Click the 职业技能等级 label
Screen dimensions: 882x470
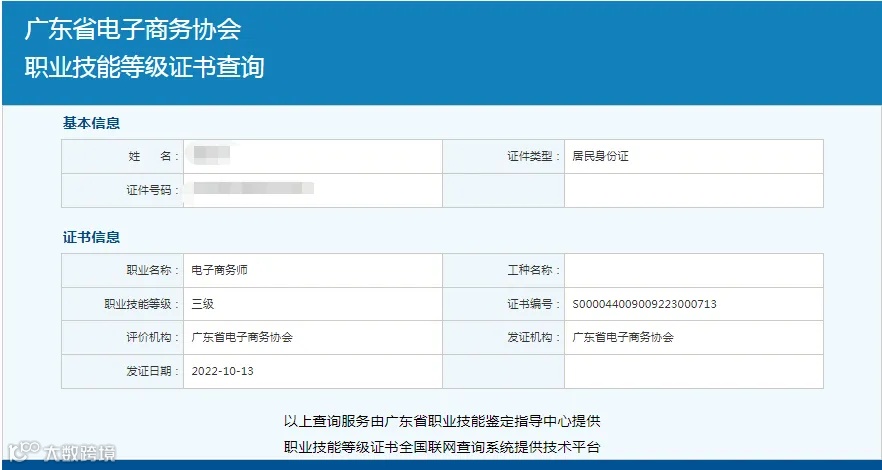[x=141, y=304]
